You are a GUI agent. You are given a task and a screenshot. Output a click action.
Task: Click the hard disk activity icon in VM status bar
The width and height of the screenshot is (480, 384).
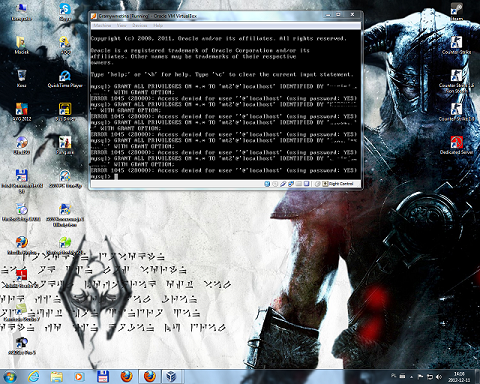[267, 184]
